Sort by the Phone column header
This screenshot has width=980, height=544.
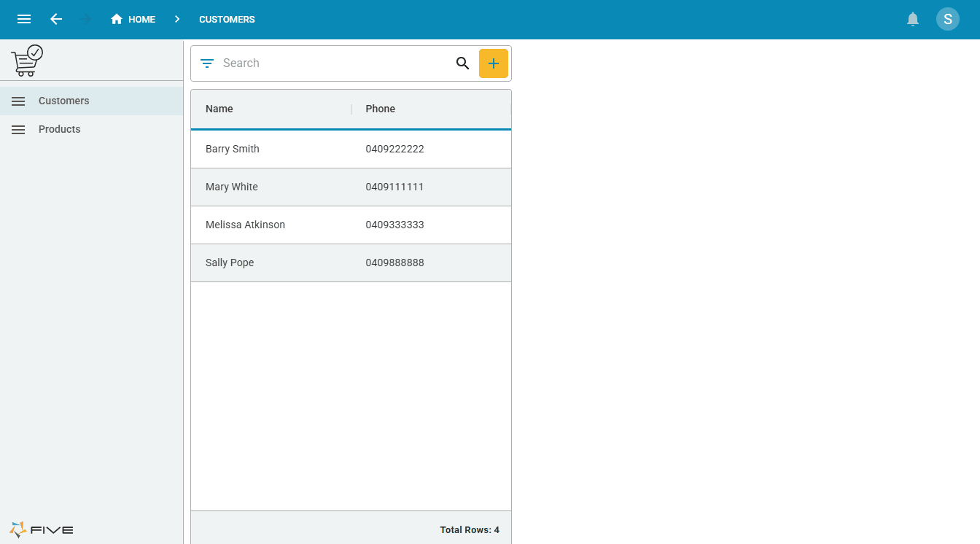pos(380,109)
